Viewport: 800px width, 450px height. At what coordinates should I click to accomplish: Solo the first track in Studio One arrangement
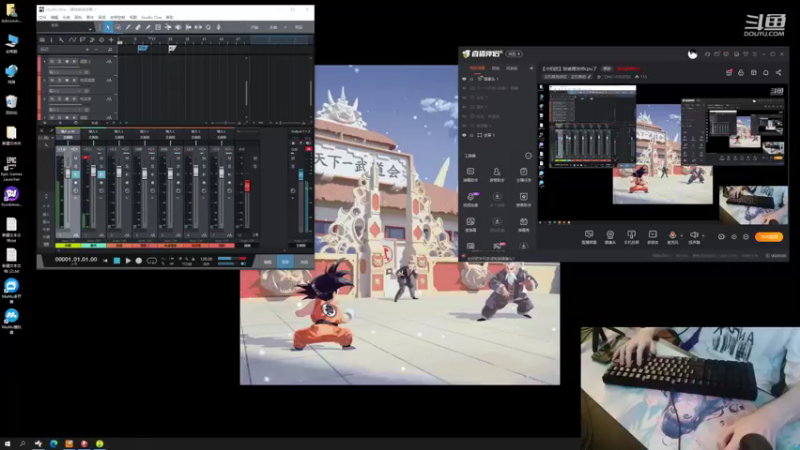tap(59, 62)
